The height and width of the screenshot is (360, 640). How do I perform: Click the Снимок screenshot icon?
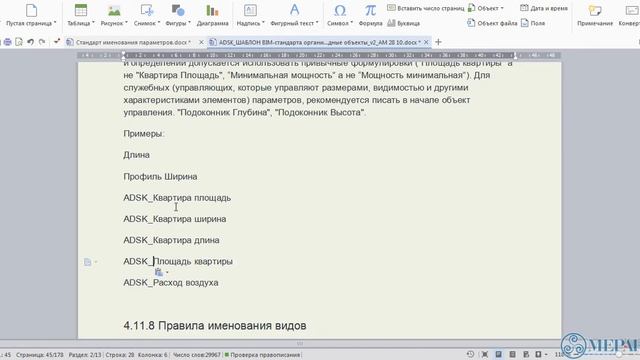(x=147, y=10)
